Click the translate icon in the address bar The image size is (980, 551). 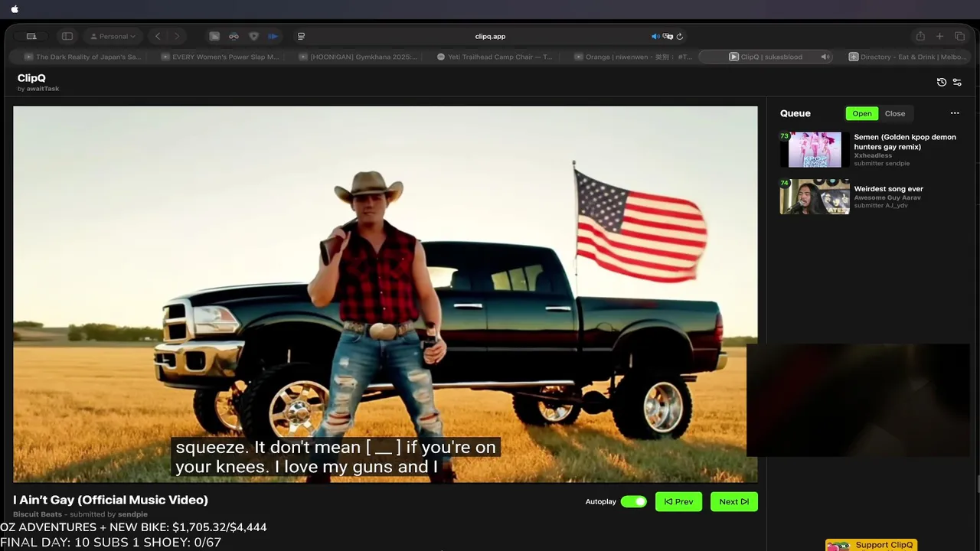point(668,36)
